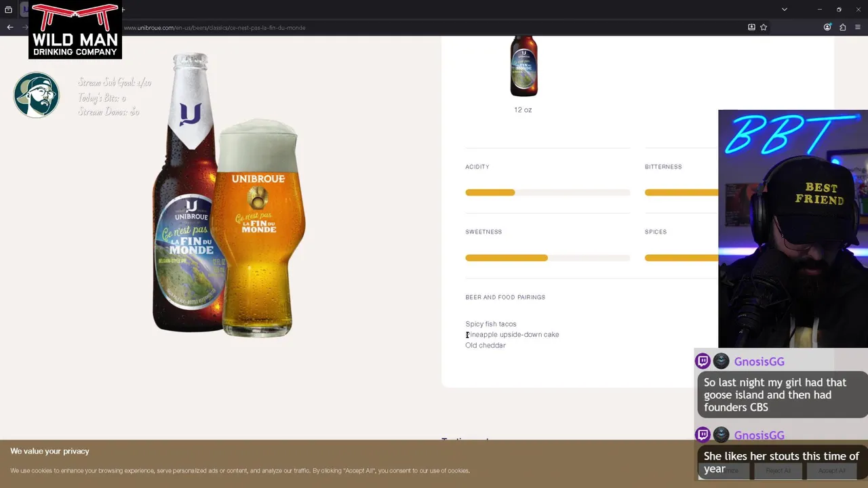Screen dimensions: 868x488
Task: Open the tab list dropdown arrow
Action: (x=785, y=9)
